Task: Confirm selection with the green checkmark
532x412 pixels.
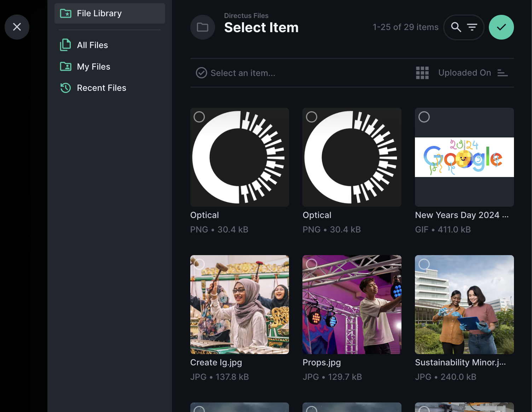Action: [501, 27]
